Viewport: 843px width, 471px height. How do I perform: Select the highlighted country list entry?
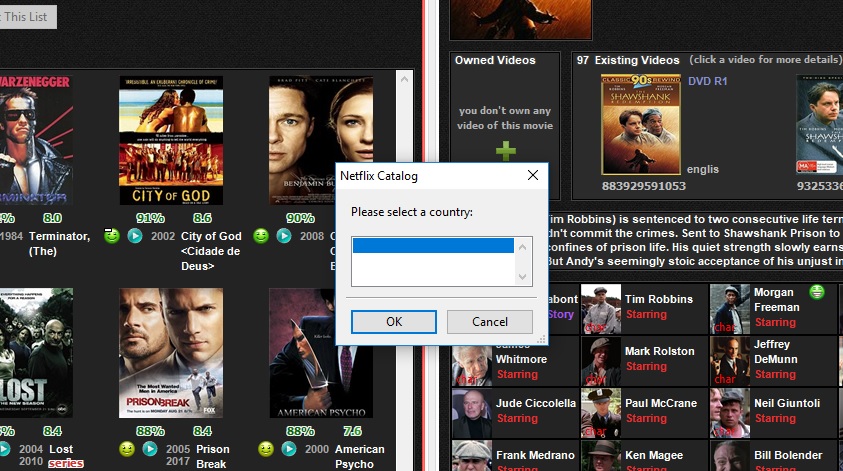coord(433,246)
